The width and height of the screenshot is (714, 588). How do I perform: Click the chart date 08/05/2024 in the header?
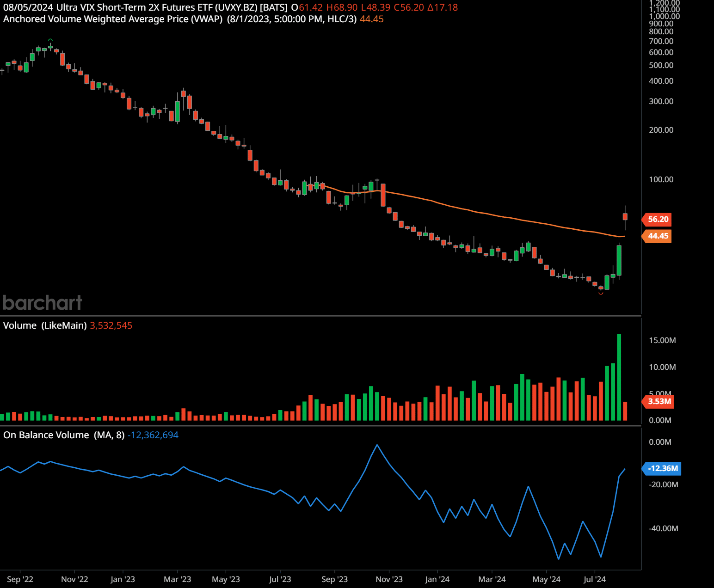click(x=28, y=7)
